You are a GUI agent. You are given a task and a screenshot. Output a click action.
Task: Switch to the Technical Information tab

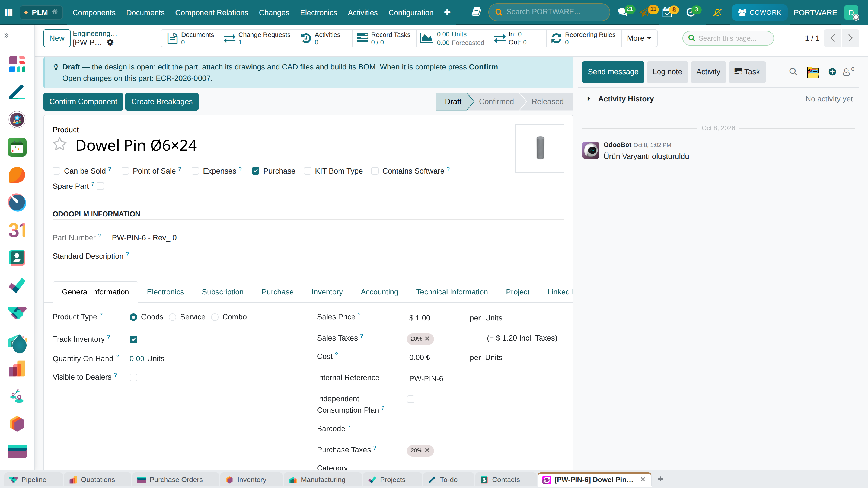(x=452, y=292)
